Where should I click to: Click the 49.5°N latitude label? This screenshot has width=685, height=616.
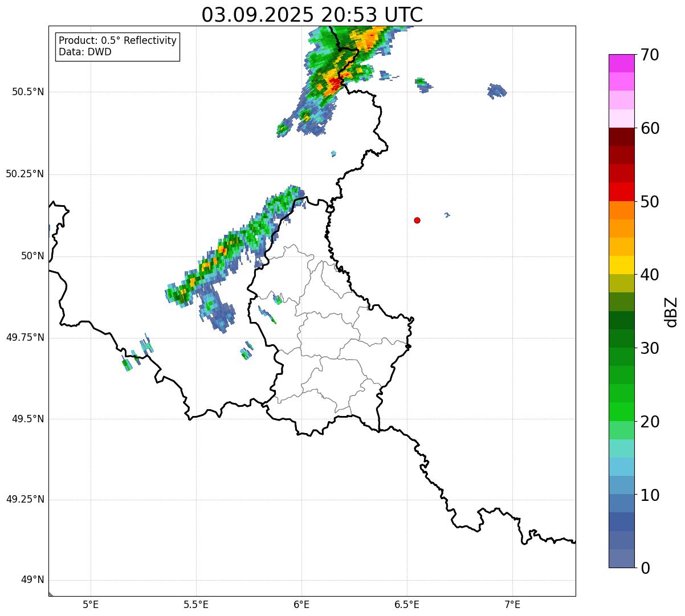coord(28,419)
